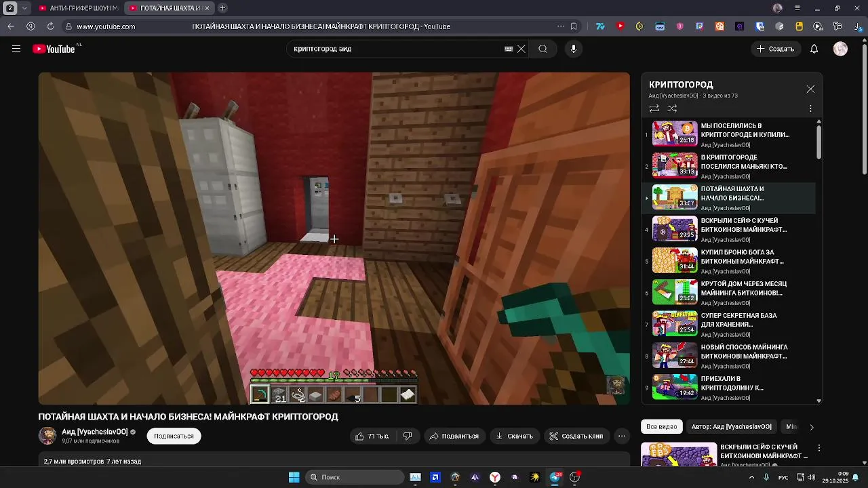Open a new browser tab
This screenshot has width=868, height=488.
tap(222, 8)
